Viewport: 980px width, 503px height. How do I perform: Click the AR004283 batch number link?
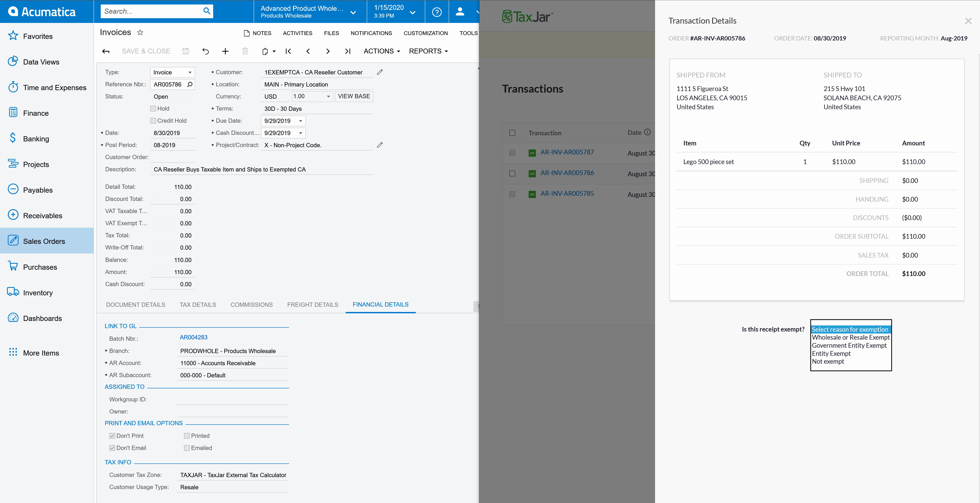point(193,337)
